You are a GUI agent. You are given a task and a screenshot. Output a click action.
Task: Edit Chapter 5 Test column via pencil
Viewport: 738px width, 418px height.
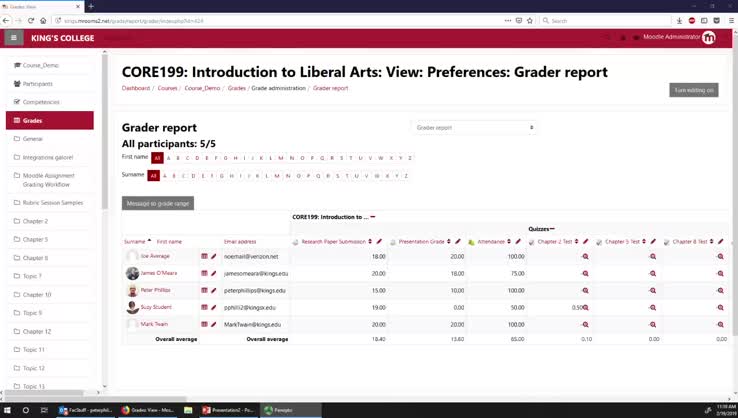[653, 241]
